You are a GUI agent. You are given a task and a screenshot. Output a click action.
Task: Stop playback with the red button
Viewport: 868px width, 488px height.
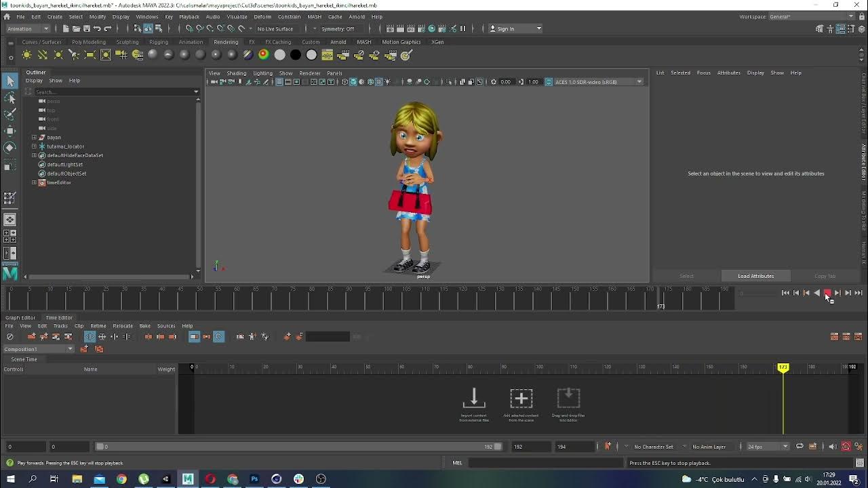coord(827,293)
